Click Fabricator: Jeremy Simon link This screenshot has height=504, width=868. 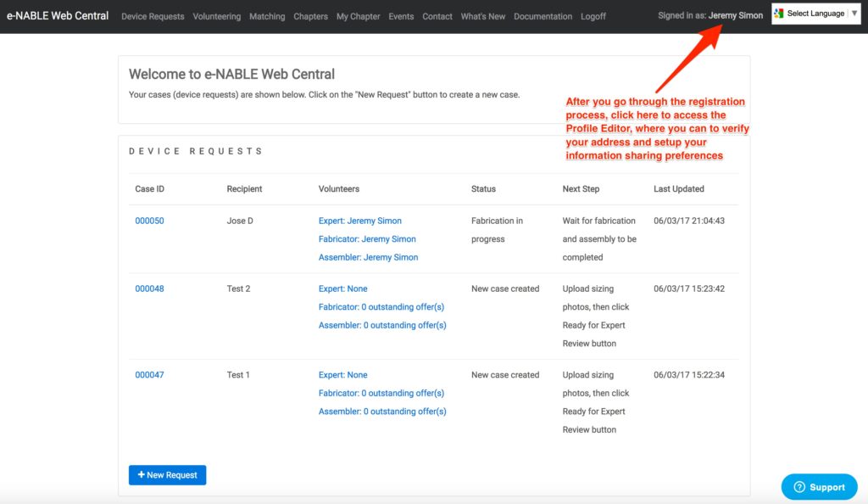click(x=367, y=238)
